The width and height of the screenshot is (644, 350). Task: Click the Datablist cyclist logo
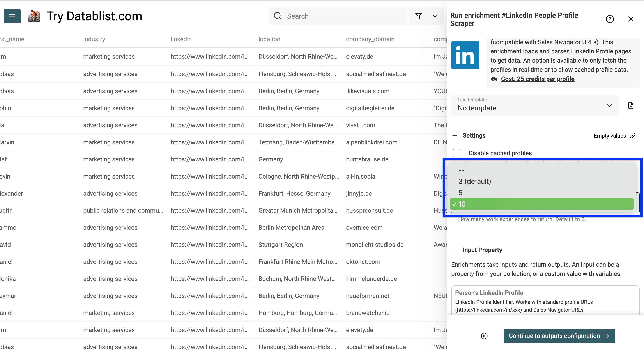(x=34, y=16)
